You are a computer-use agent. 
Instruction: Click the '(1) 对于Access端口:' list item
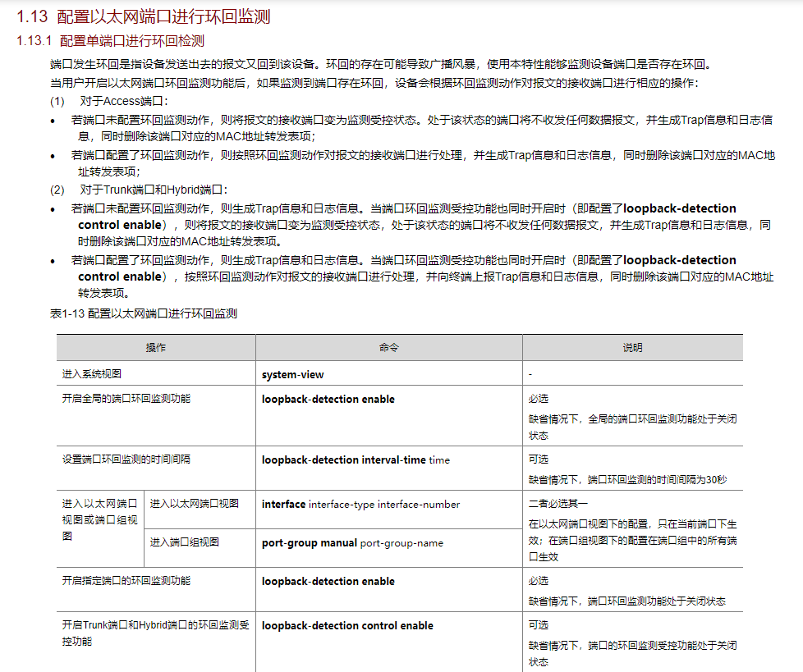(109, 102)
